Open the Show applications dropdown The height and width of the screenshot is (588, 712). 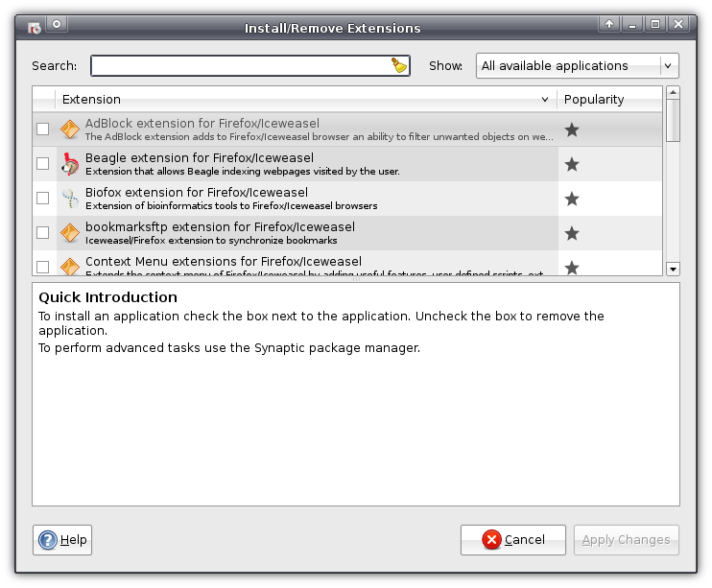pos(577,66)
